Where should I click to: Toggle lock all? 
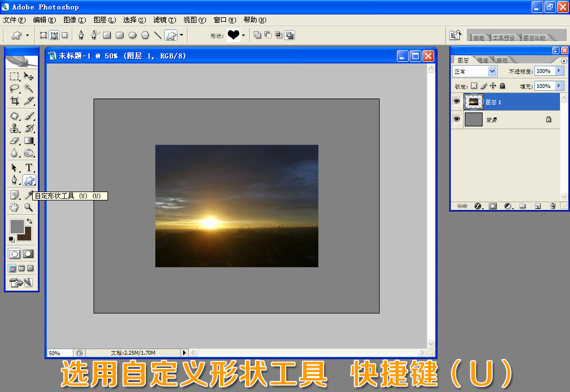click(x=503, y=86)
